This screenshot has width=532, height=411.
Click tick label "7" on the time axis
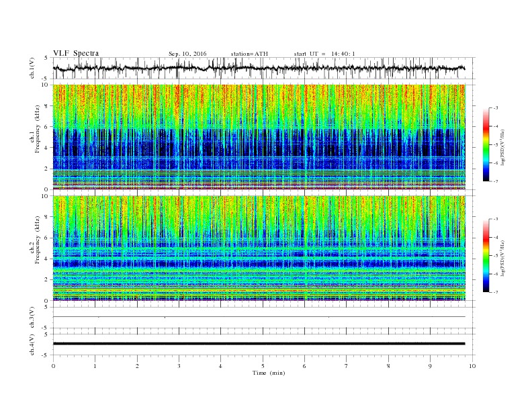[347, 366]
